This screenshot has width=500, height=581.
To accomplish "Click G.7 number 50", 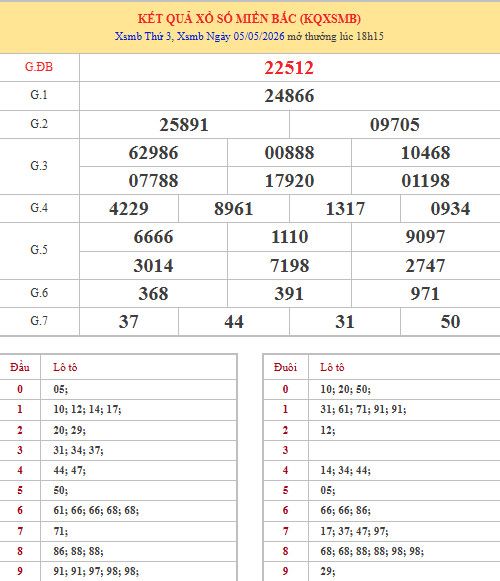I will point(450,322).
